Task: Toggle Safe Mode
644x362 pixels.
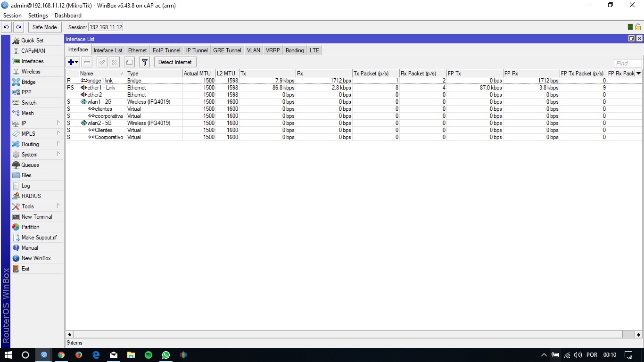Action: [45, 27]
